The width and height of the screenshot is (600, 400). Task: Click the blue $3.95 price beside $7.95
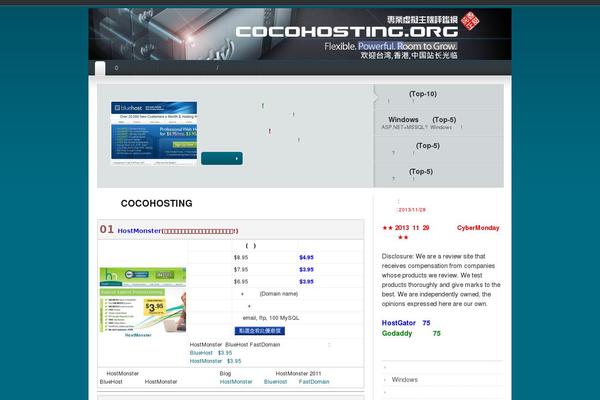click(306, 269)
